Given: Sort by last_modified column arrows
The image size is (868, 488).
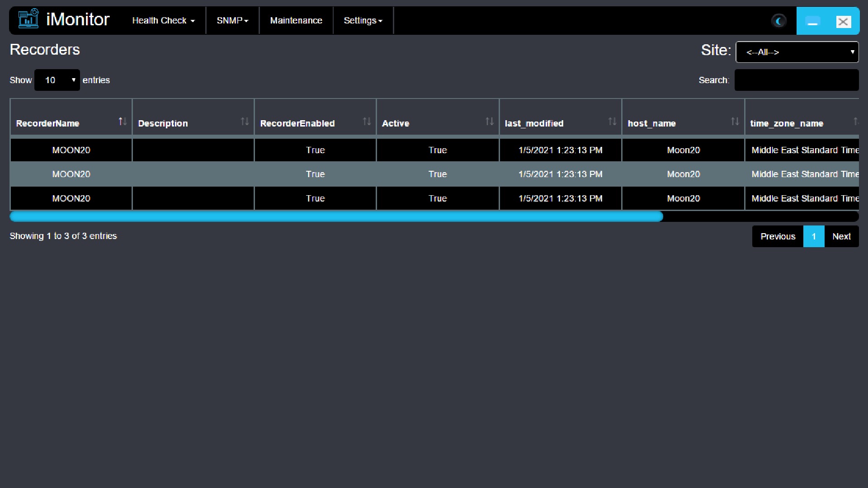Looking at the screenshot, I should pyautogui.click(x=612, y=122).
